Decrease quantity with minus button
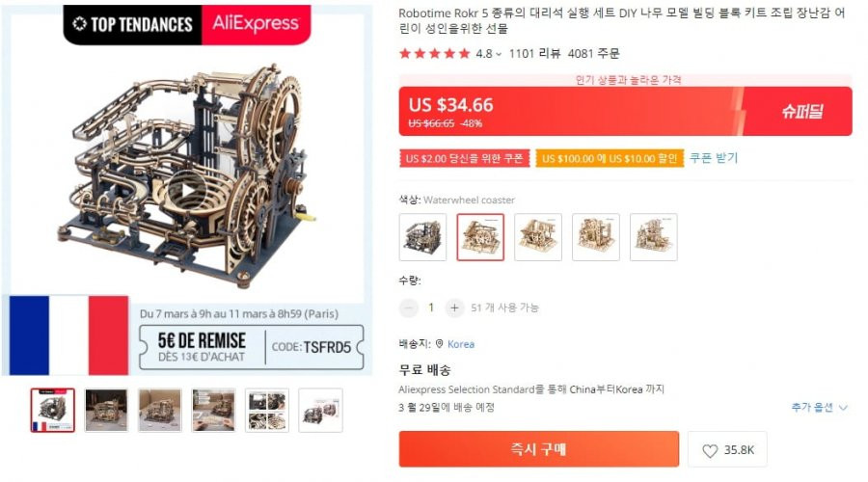Image resolution: width=868 pixels, height=482 pixels. (409, 308)
